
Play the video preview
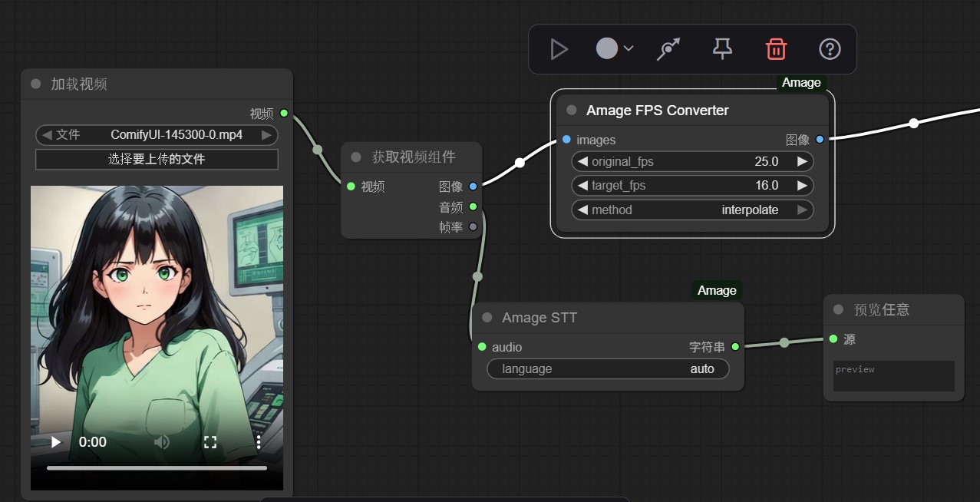(55, 442)
